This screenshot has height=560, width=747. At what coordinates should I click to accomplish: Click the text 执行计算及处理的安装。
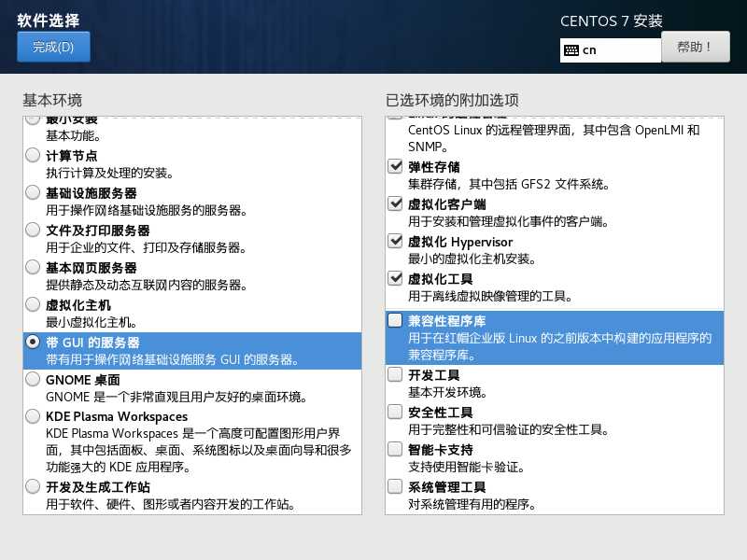109,173
